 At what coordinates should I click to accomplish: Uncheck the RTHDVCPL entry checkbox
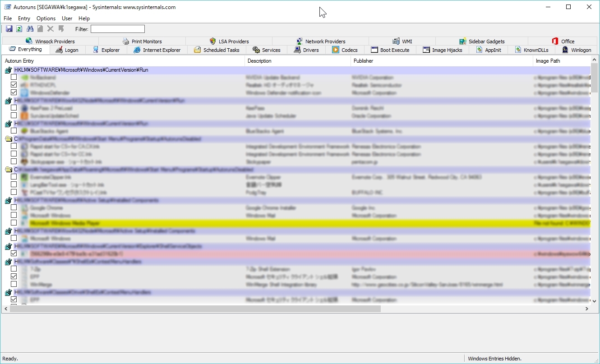pyautogui.click(x=14, y=85)
